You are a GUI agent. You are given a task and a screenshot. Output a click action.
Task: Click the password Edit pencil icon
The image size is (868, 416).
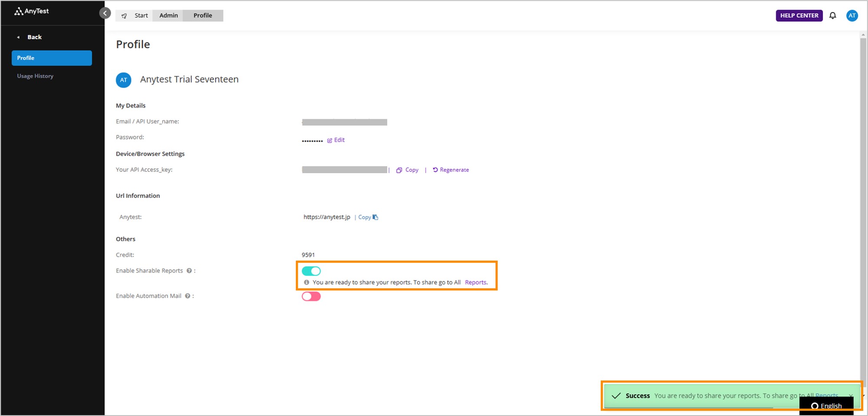(330, 140)
